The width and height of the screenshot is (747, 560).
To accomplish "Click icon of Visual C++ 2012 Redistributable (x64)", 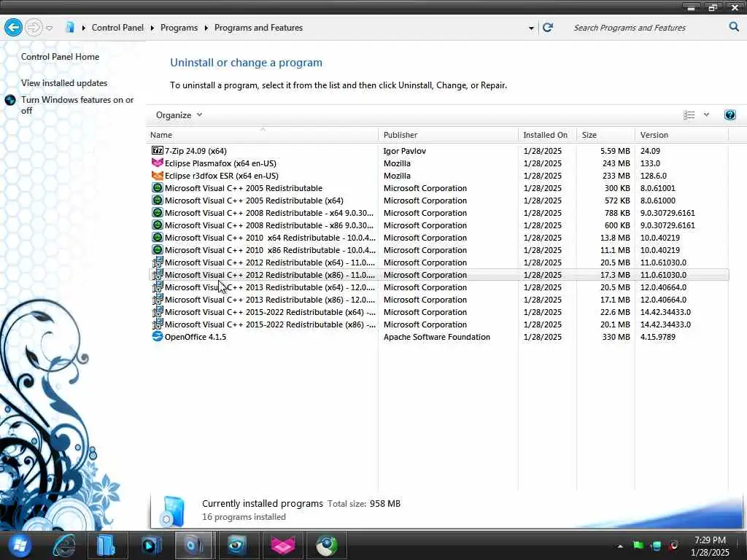I will tap(158, 262).
